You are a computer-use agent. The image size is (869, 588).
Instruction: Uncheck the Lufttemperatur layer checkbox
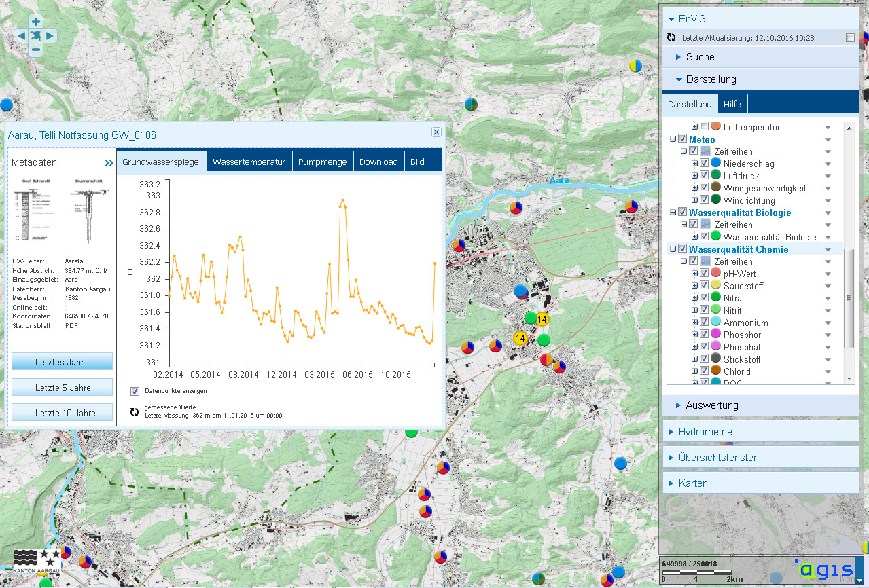[x=703, y=127]
